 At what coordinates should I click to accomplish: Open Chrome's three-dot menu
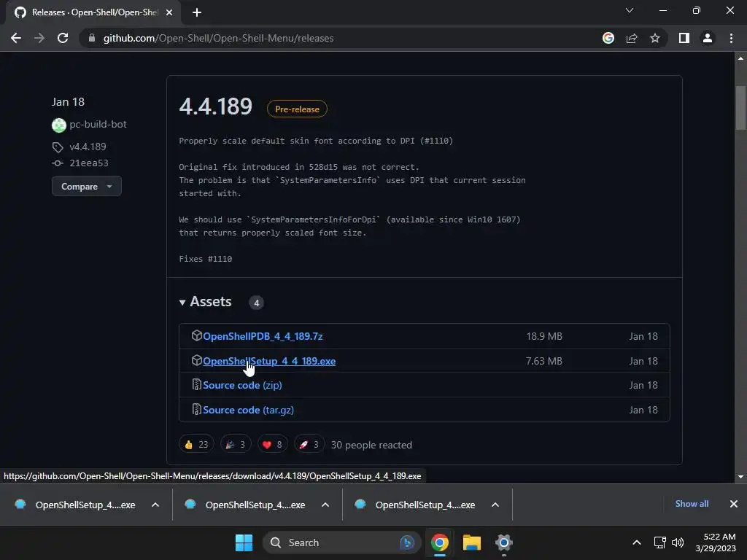[x=731, y=38]
